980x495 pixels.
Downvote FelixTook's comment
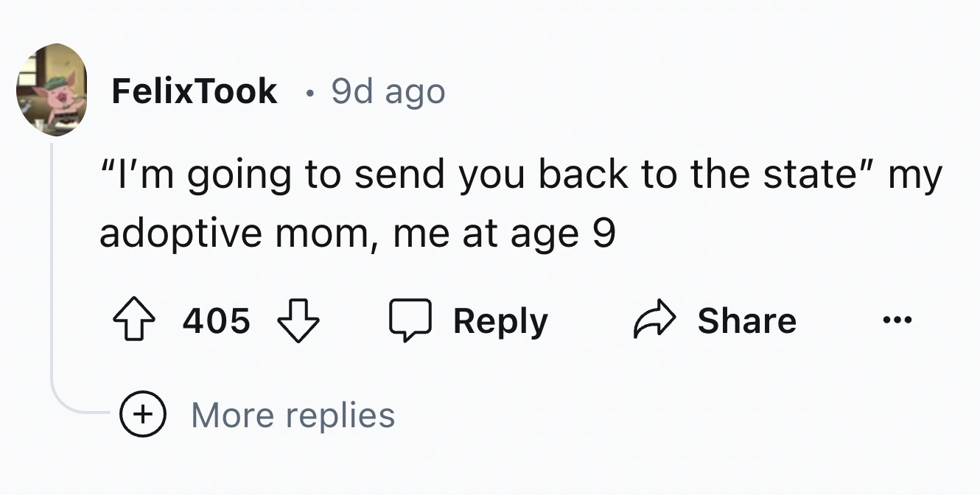(298, 322)
